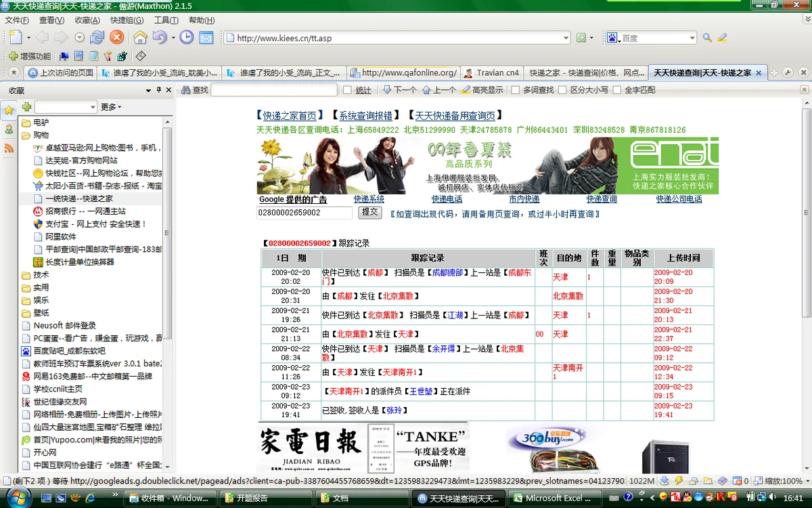Viewport: 812px width, 508px height.
Task: Click the tracking number input field
Action: [304, 212]
